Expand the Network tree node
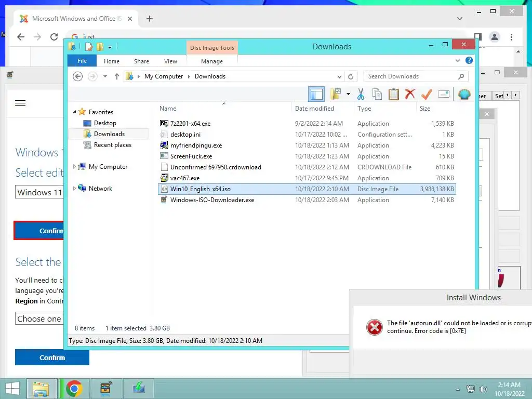Viewport: 532px width, 399px height. point(74,188)
